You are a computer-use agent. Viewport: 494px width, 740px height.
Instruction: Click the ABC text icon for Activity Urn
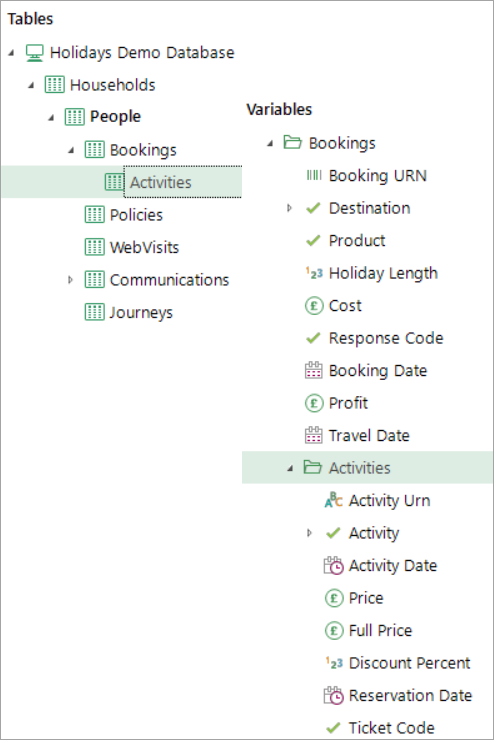point(334,500)
